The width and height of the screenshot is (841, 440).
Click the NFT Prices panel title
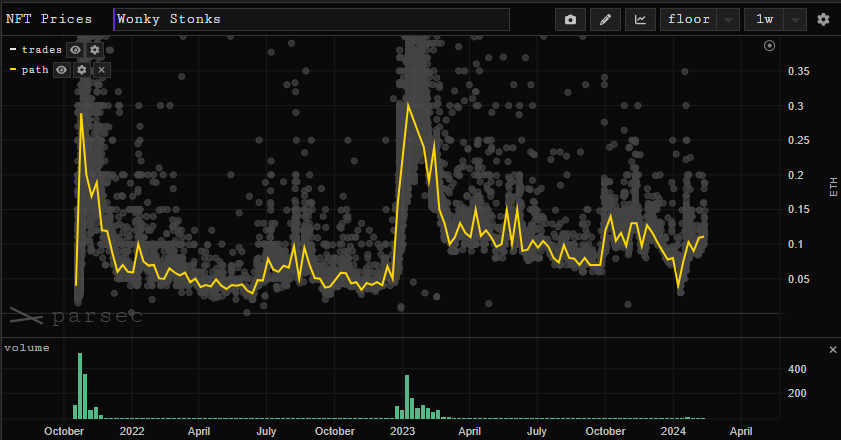point(49,19)
